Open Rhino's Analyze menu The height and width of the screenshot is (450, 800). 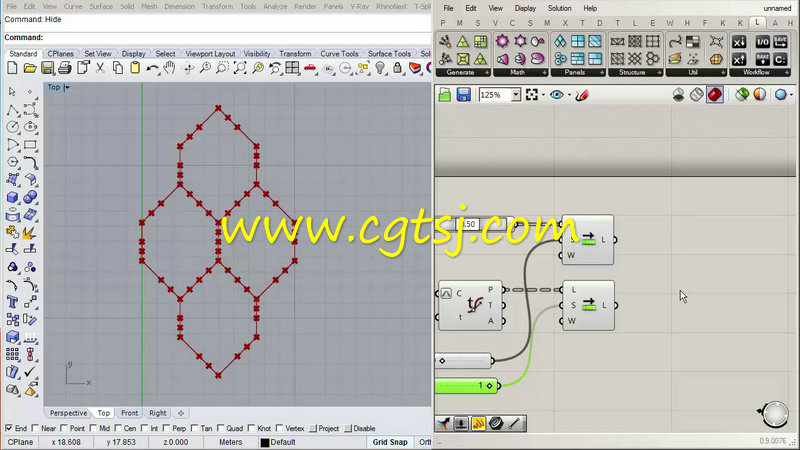(275, 7)
